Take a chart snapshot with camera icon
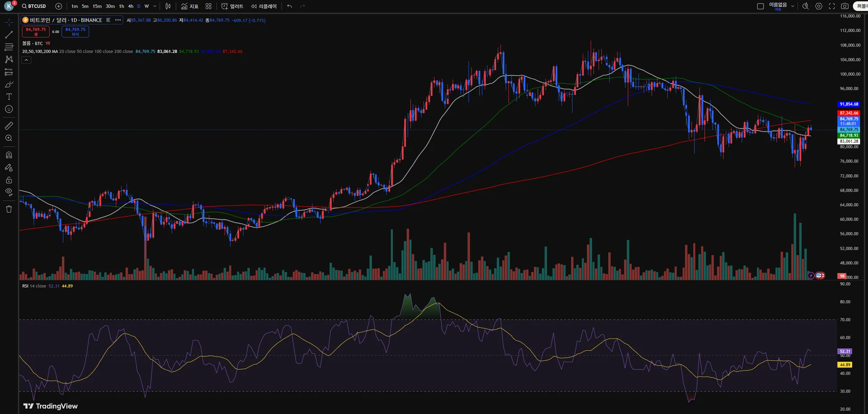Screen dimensions: 868x414 (x=844, y=6)
